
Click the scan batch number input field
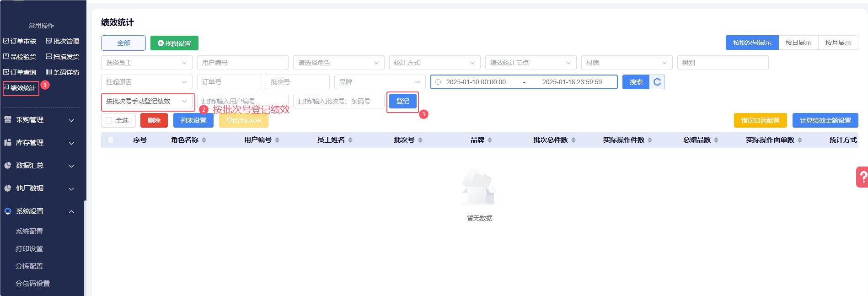[338, 101]
